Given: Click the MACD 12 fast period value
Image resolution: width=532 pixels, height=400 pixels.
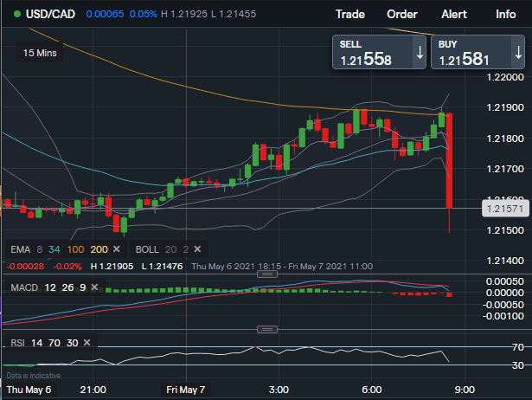Looking at the screenshot, I should 50,287.
